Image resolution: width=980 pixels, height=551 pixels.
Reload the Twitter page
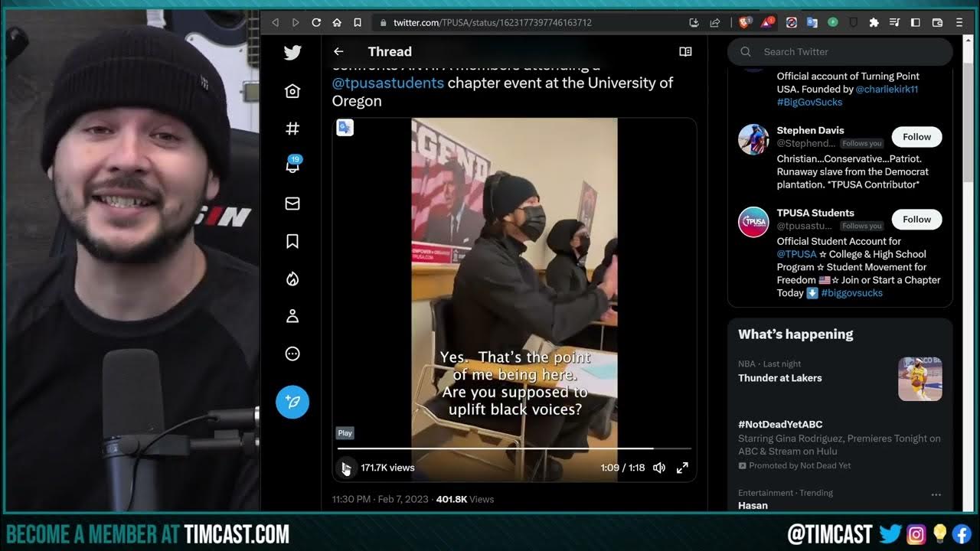tap(316, 23)
